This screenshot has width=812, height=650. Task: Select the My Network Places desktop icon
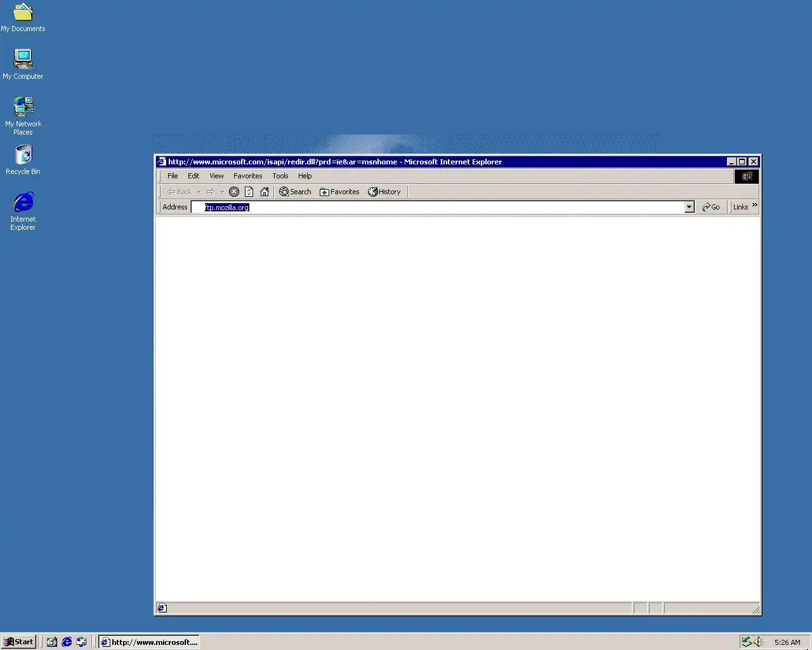[23, 116]
